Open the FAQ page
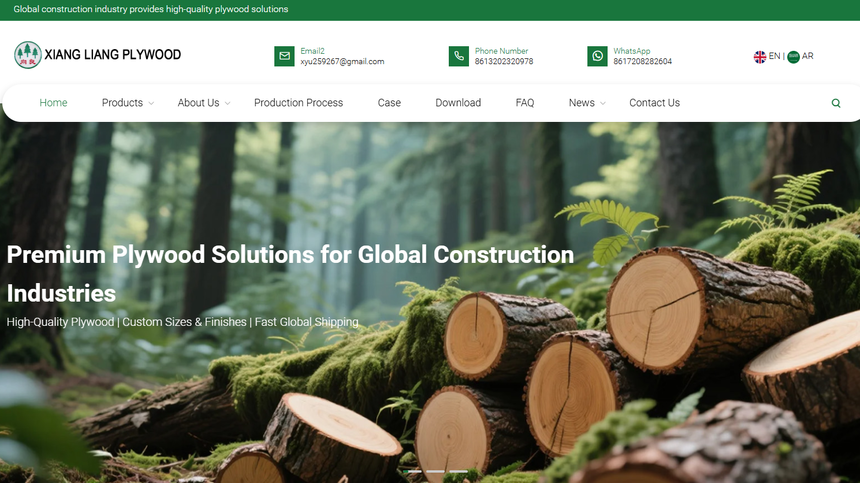The height and width of the screenshot is (483, 860). 525,103
